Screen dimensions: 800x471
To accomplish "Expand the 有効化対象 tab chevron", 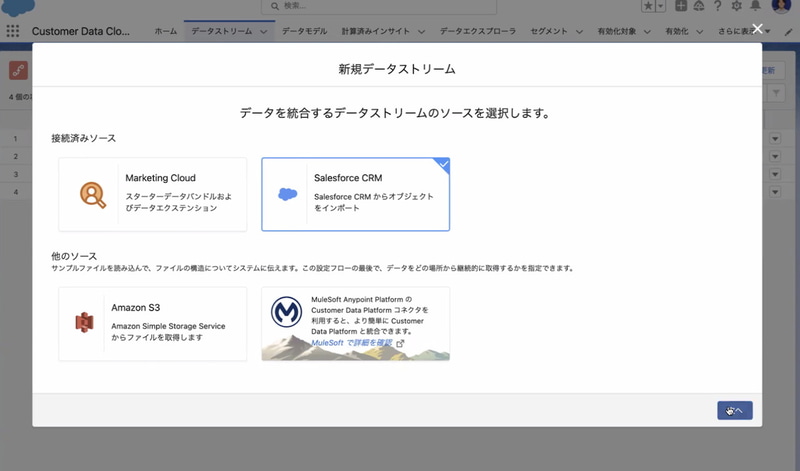I will [647, 32].
